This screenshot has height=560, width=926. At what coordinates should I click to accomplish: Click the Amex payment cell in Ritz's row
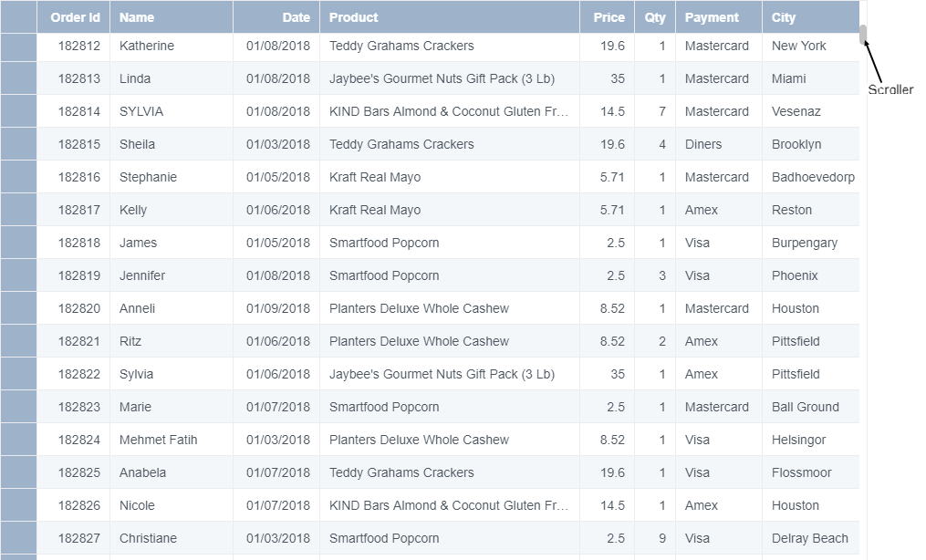coord(719,341)
